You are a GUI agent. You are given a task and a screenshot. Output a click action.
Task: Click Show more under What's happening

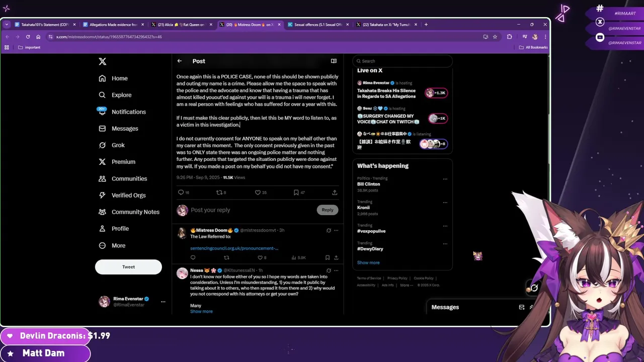click(x=368, y=263)
